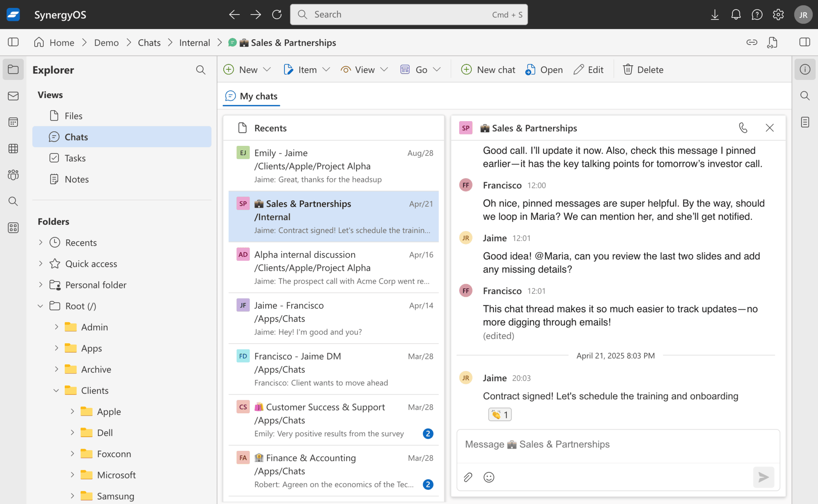Click the message input field
This screenshot has height=504, width=818.
(618, 444)
